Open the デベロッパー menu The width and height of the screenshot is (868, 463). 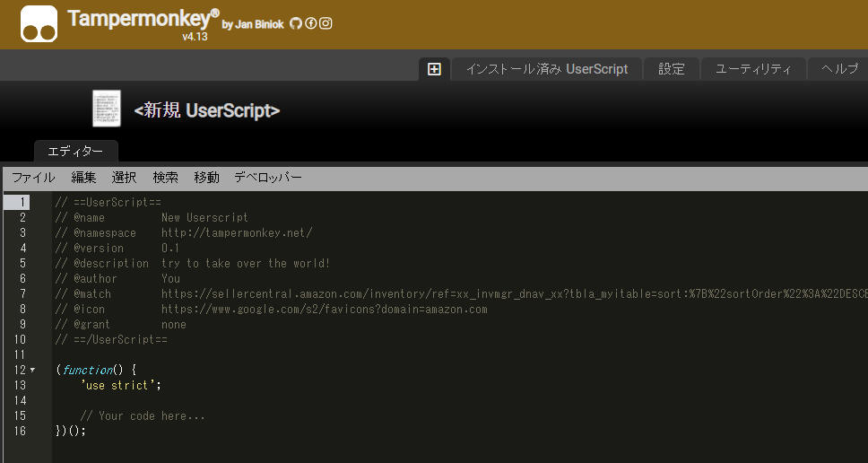click(268, 178)
